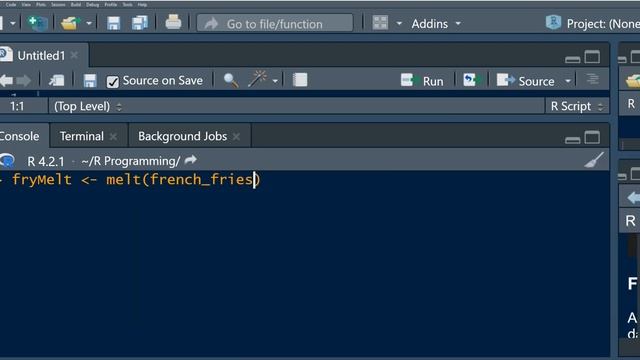
Task: Go back to previous source location
Action: (x=7, y=81)
